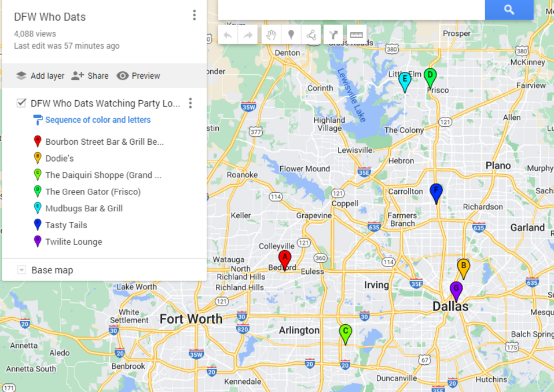Click the Dallas city label on map

coord(450,306)
